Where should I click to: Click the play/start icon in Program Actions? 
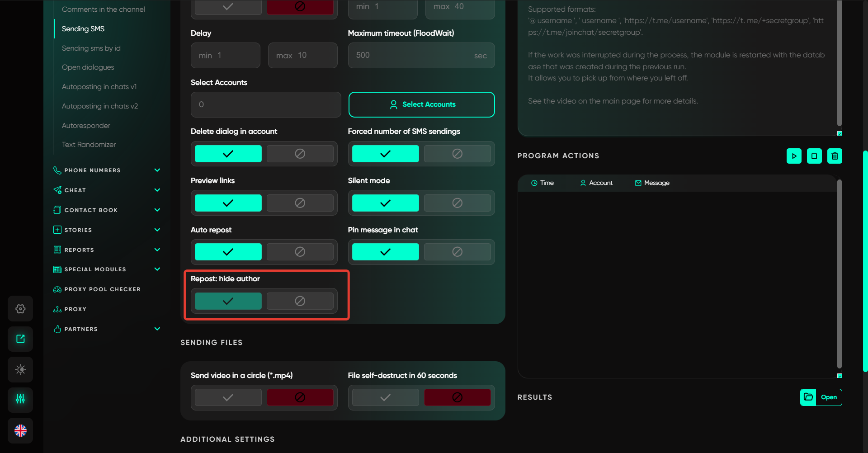click(x=794, y=156)
